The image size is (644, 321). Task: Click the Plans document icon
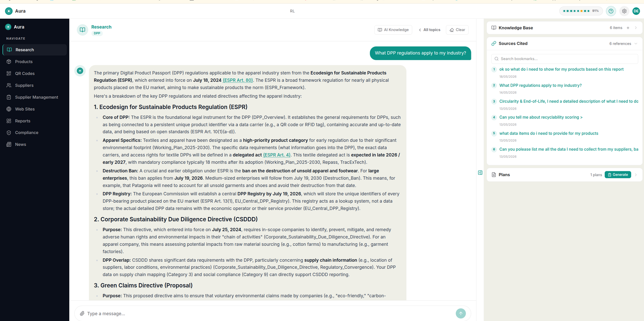tap(494, 175)
